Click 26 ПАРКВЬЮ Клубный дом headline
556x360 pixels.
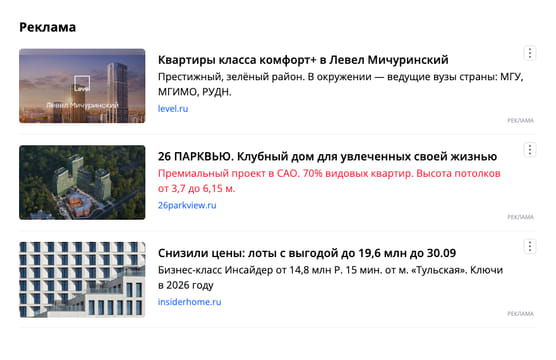click(327, 156)
